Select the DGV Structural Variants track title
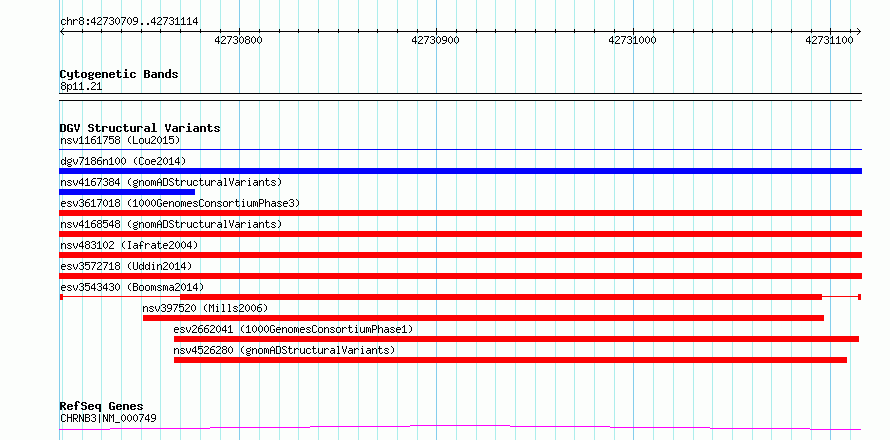The height and width of the screenshot is (440, 890). (140, 128)
